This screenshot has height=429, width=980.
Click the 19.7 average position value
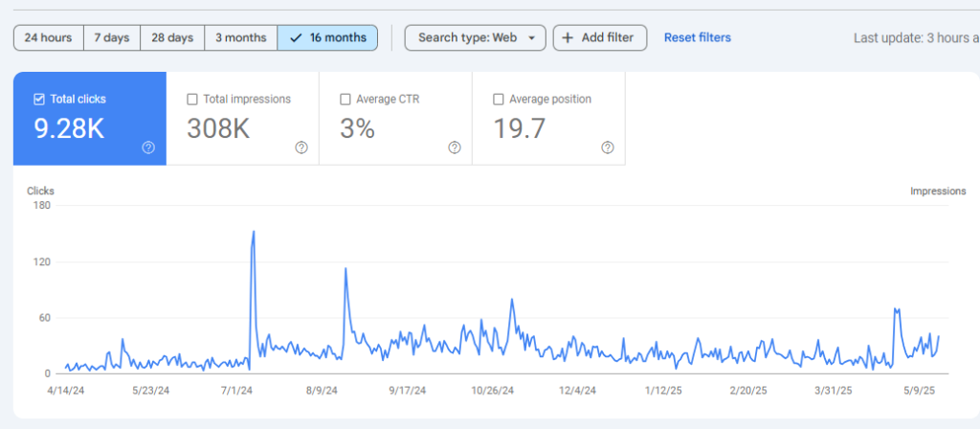pyautogui.click(x=520, y=128)
